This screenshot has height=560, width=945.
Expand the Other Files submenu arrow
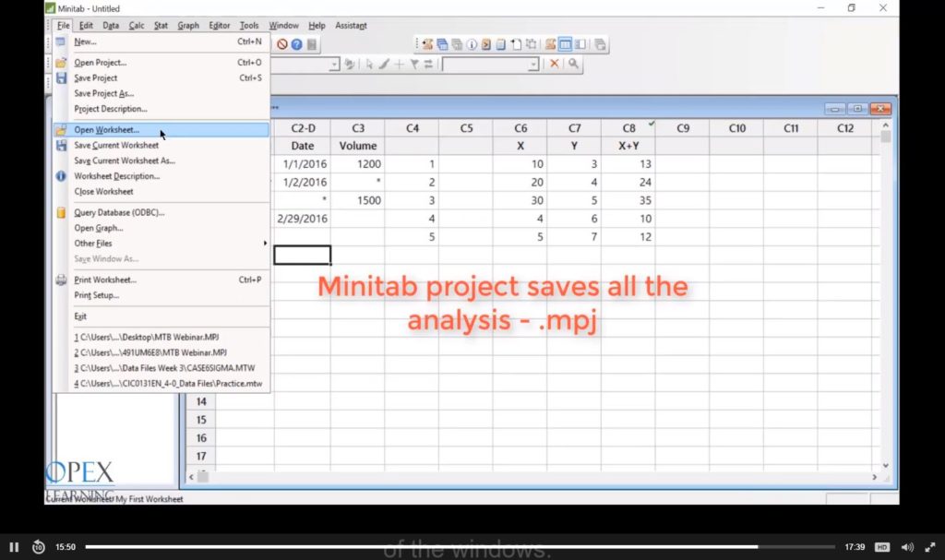265,243
